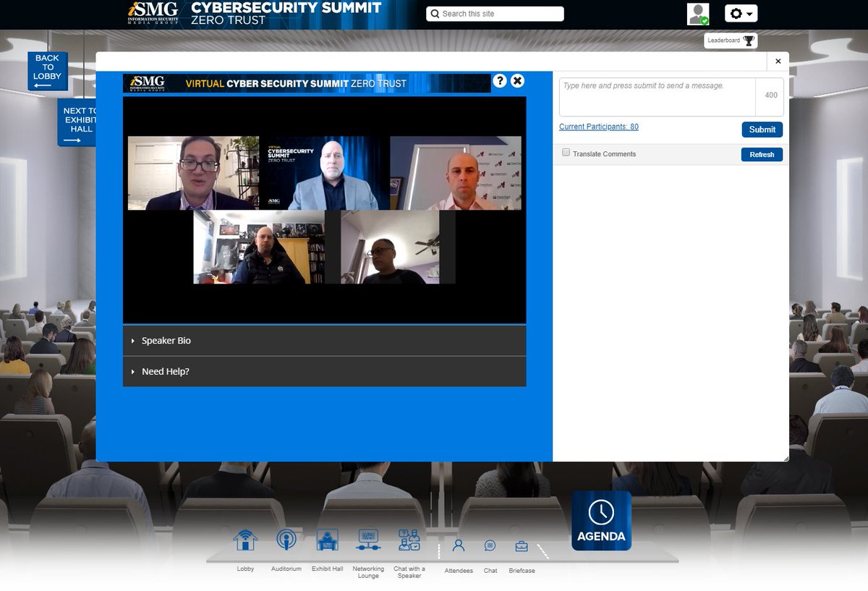The width and height of the screenshot is (868, 591).
Task: Click the ISMG Cybersecurity Summit logo
Action: click(255, 14)
